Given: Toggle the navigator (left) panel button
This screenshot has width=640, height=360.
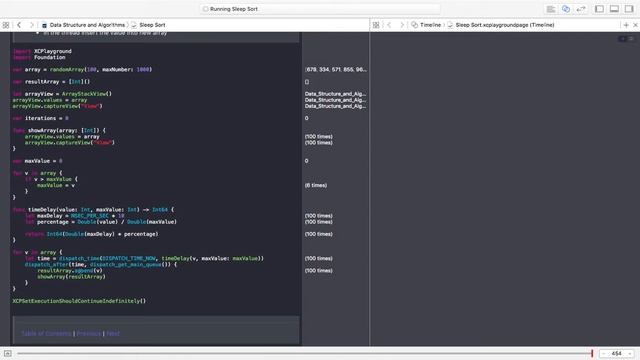Looking at the screenshot, I should 599,9.
